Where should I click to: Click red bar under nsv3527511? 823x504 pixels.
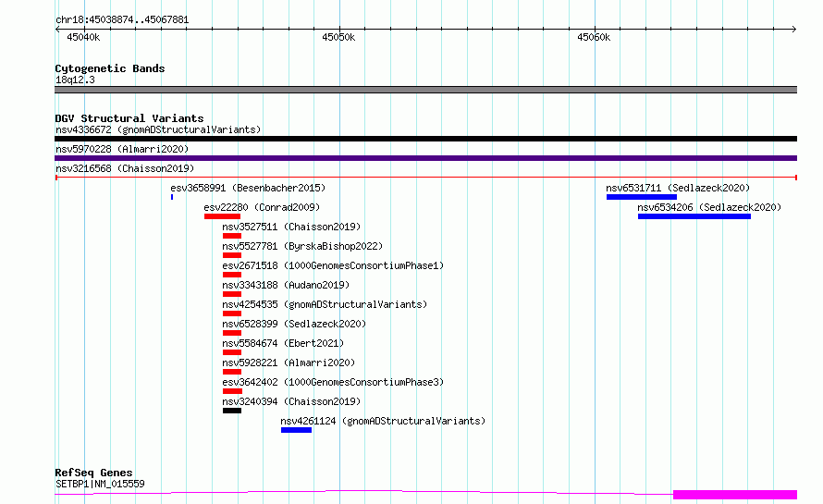pyautogui.click(x=232, y=236)
